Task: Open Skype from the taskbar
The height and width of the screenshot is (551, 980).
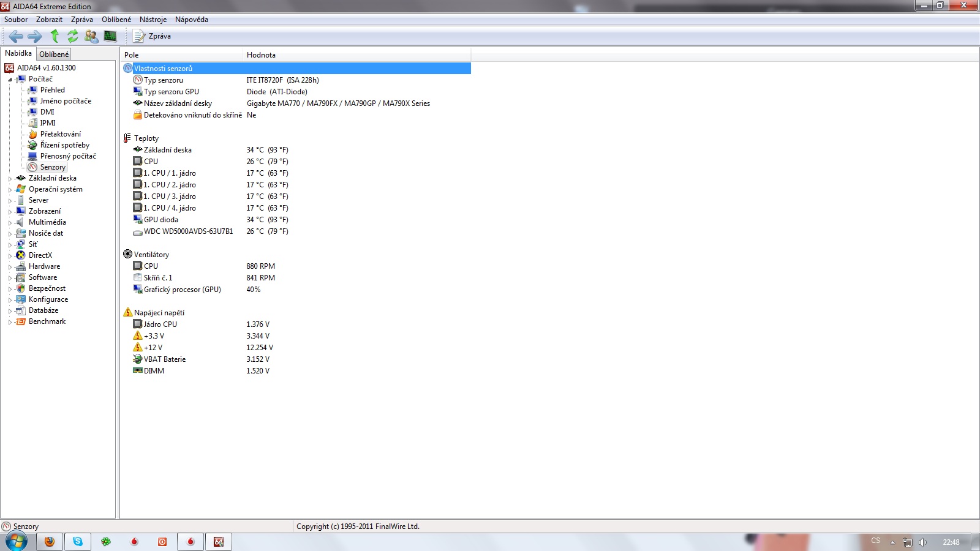Action: (78, 542)
